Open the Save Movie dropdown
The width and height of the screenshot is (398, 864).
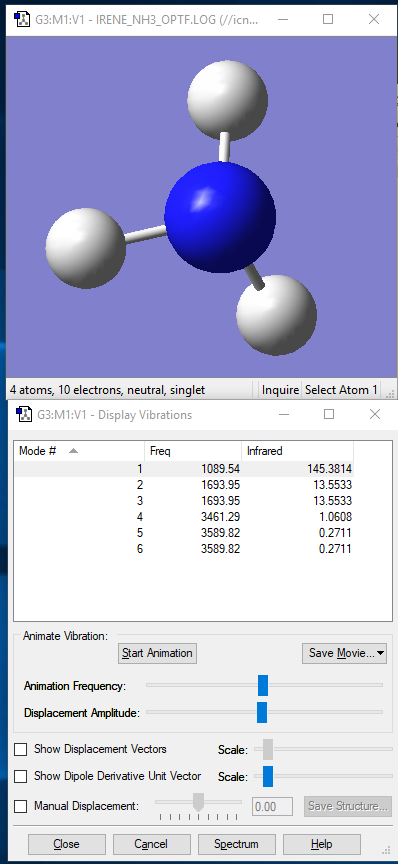[x=344, y=653]
